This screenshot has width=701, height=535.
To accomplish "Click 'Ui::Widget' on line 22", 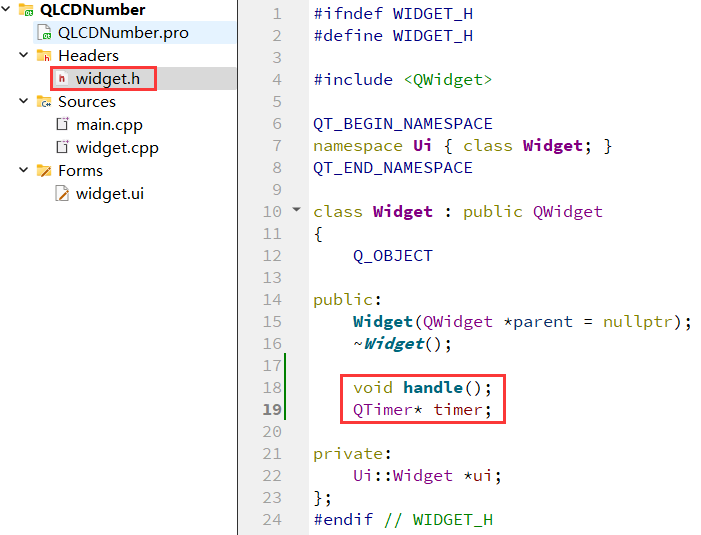I will pyautogui.click(x=403, y=476).
